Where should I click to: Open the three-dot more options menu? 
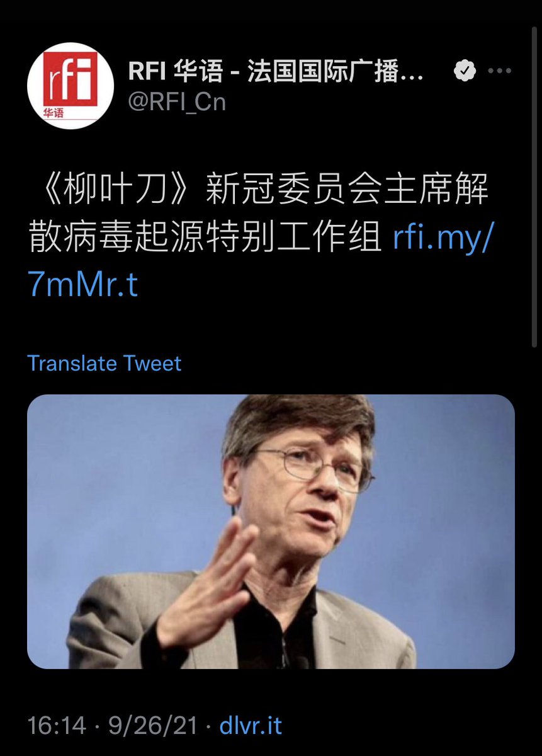coord(500,71)
